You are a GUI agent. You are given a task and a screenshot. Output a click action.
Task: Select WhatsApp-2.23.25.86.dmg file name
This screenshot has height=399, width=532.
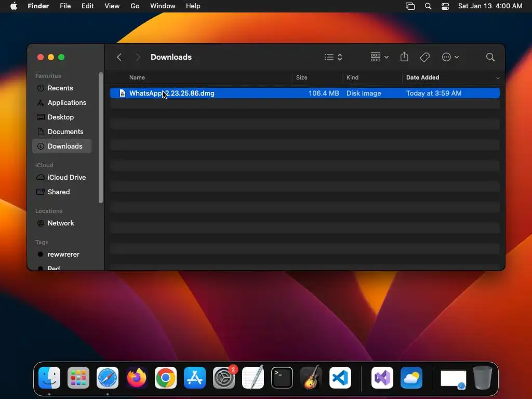(171, 93)
